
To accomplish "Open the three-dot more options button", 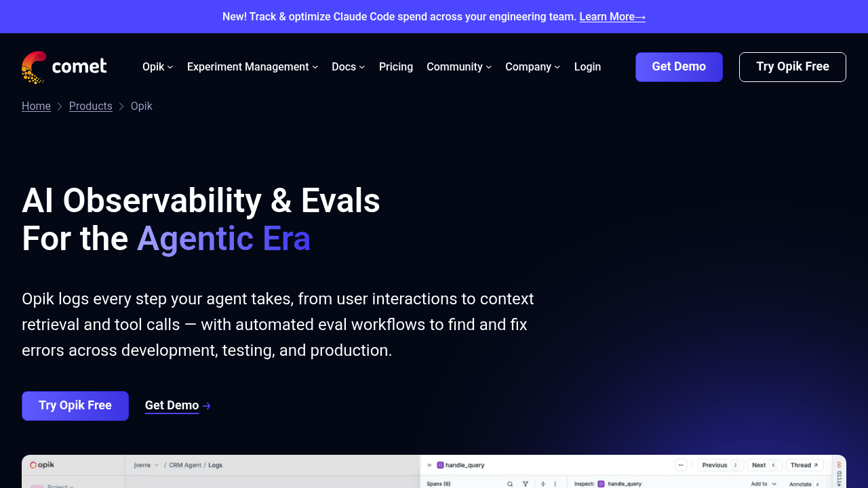I will [681, 465].
